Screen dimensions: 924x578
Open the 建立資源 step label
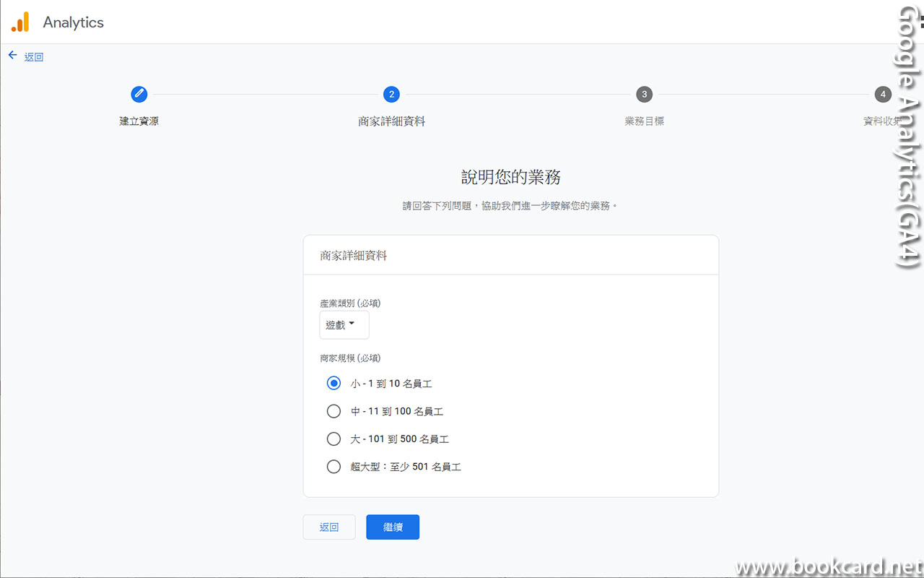coord(139,121)
